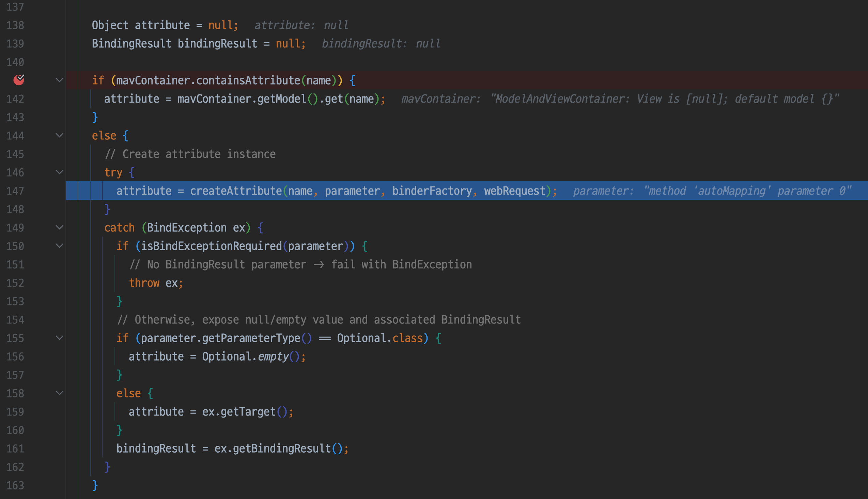Collapse the else block at line 158
Image resolution: width=868 pixels, height=499 pixels.
pos(60,393)
